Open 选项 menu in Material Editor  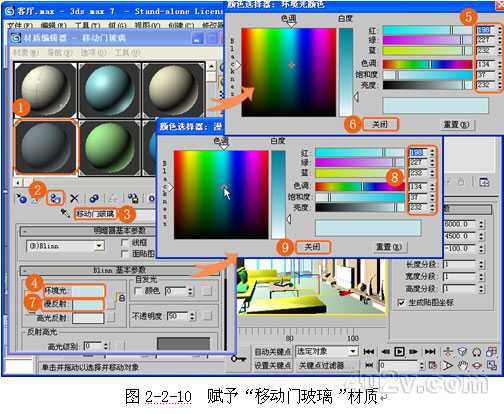pos(93,52)
